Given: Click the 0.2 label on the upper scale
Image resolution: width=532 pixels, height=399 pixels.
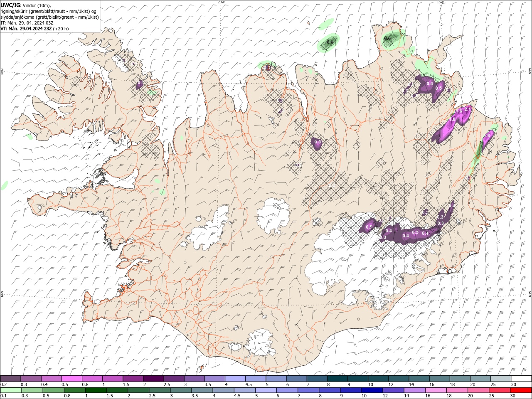Looking at the screenshot, I should tap(4, 384).
